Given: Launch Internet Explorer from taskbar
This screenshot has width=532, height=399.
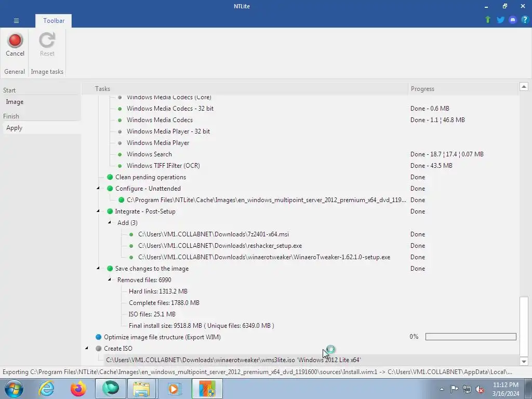Looking at the screenshot, I should pyautogui.click(x=46, y=389).
